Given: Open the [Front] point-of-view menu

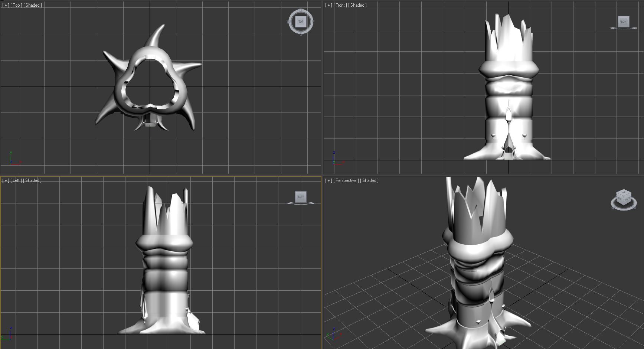Looking at the screenshot, I should (x=340, y=5).
